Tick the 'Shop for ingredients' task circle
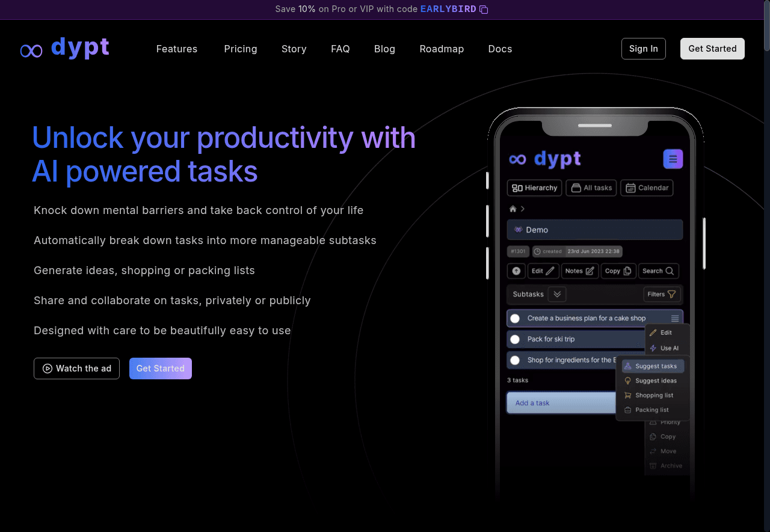The height and width of the screenshot is (532, 770). coord(515,361)
